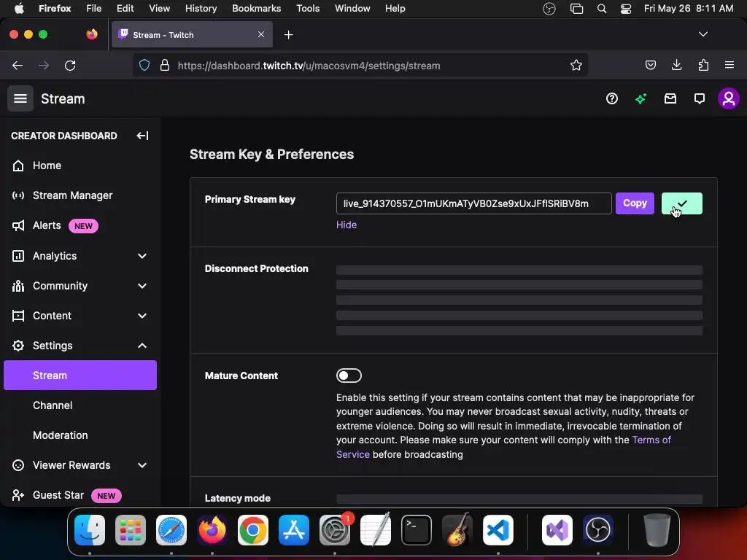Image resolution: width=747 pixels, height=560 pixels.
Task: Open GarageBand from the dock
Action: (x=457, y=530)
